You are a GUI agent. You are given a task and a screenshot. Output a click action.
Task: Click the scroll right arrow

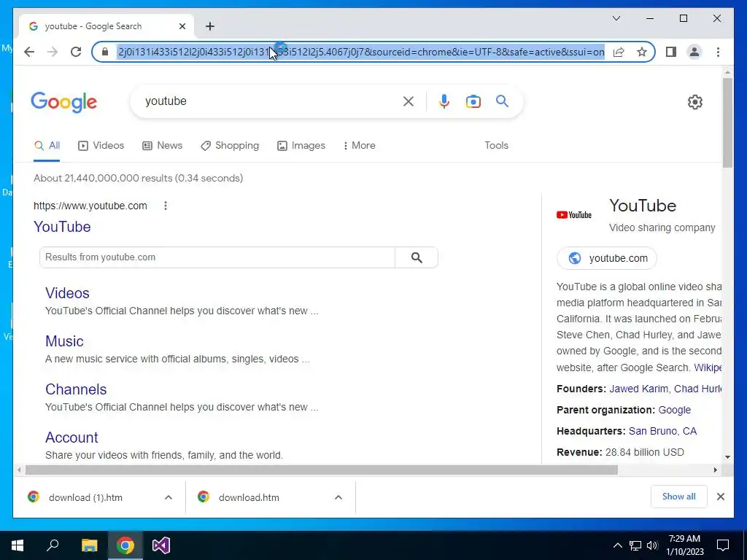pos(715,470)
